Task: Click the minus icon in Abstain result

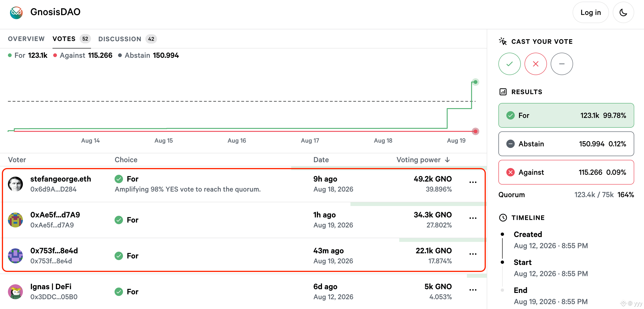Action: (x=511, y=144)
